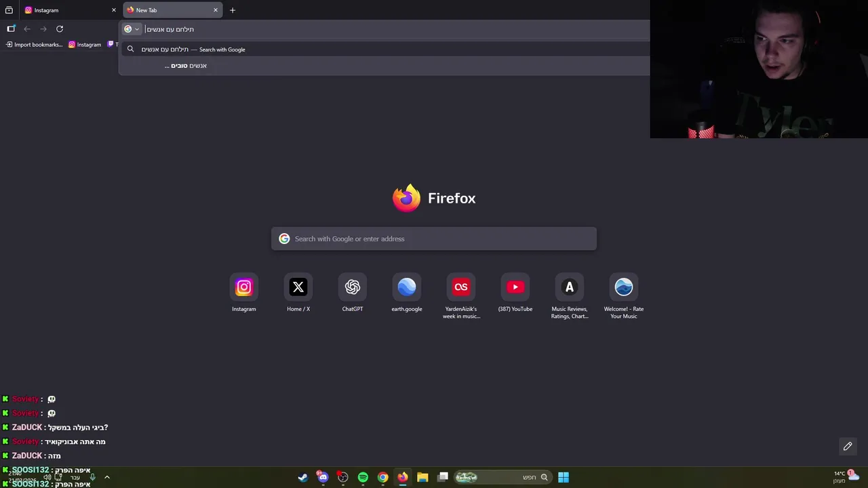Close the Instagram tab

pos(114,10)
